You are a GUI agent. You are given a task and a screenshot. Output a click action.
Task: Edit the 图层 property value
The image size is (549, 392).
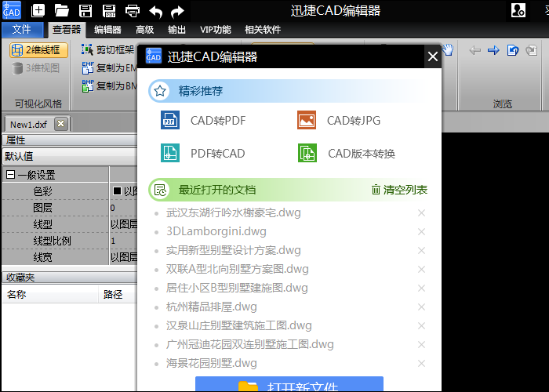point(123,208)
